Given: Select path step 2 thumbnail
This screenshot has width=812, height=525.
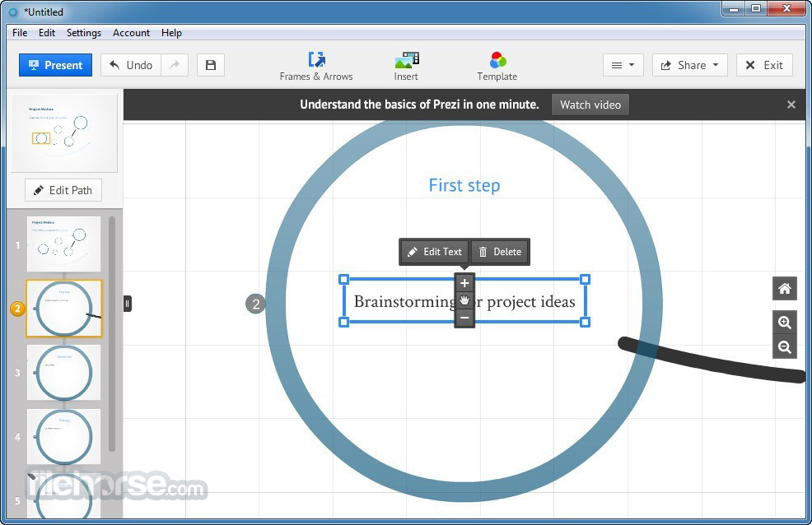Looking at the screenshot, I should [x=64, y=309].
